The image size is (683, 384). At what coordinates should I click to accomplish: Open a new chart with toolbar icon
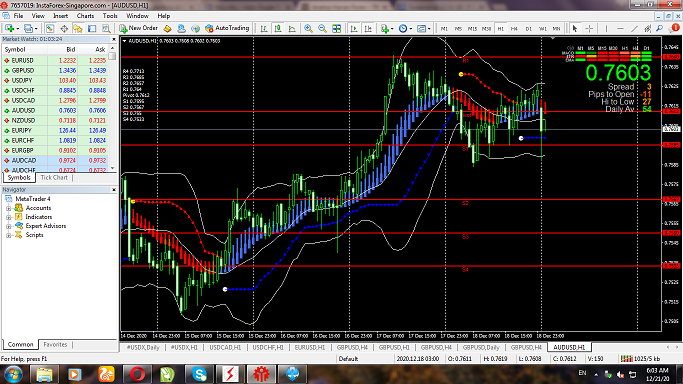pos(9,28)
